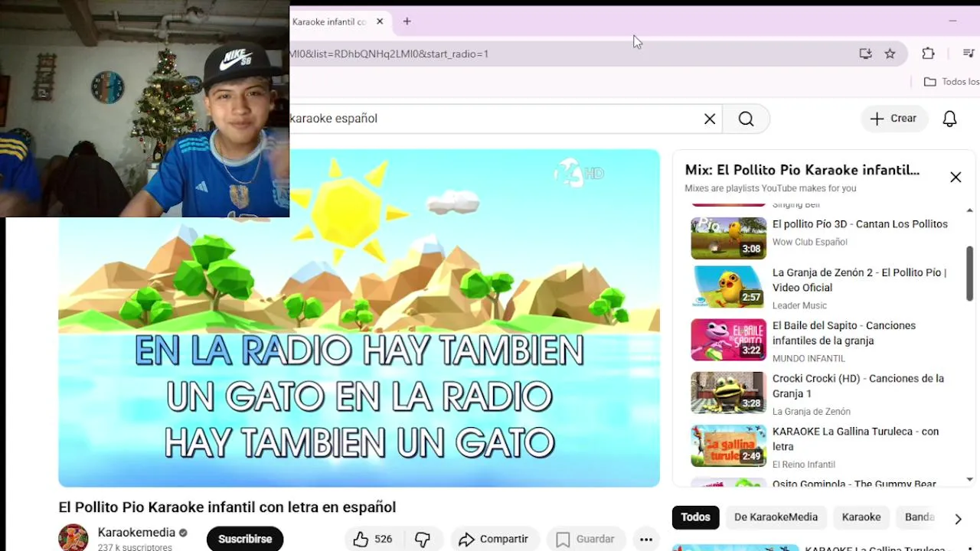The width and height of the screenshot is (980, 551).
Task: Click the Crear button
Action: (x=893, y=119)
